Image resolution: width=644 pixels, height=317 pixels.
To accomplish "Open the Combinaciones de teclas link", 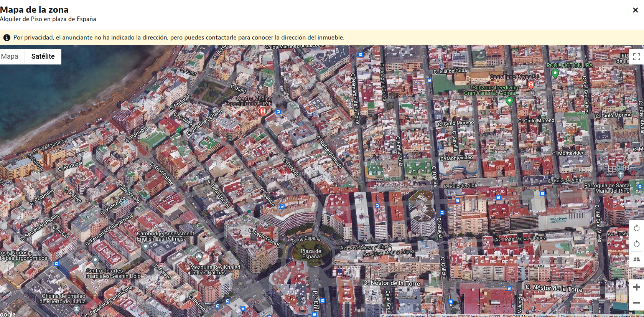I will [x=403, y=315].
